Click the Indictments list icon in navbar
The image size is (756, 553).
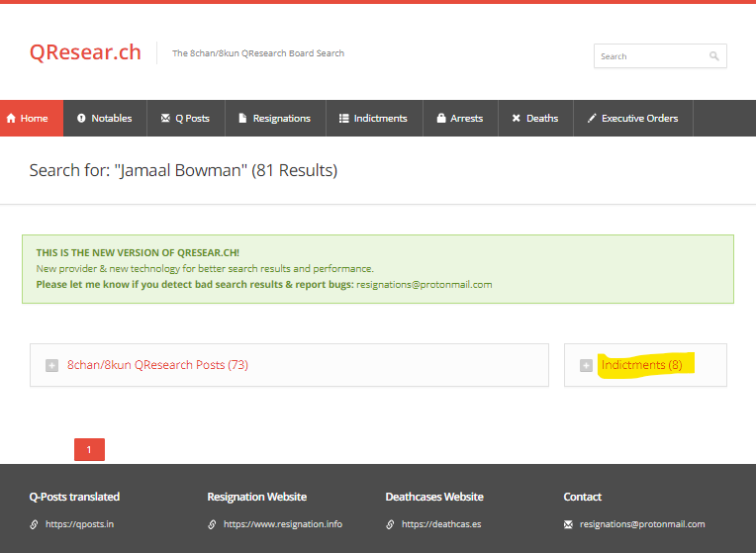pyautogui.click(x=343, y=118)
